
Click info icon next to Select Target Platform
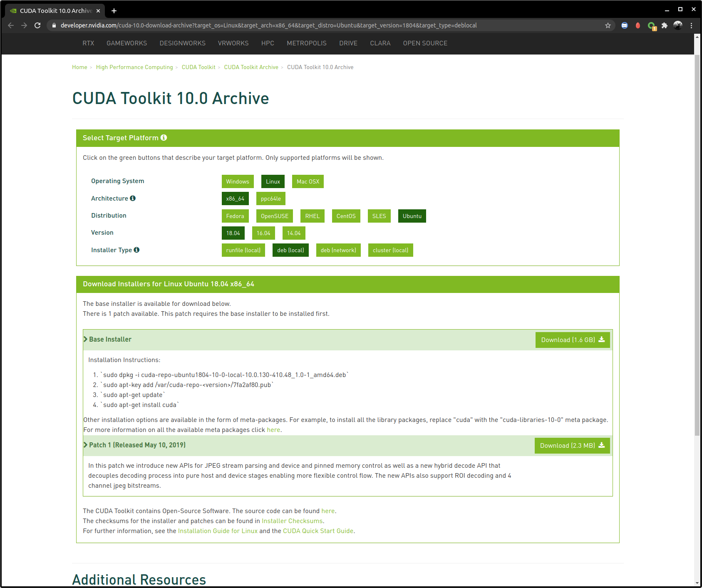click(x=164, y=138)
